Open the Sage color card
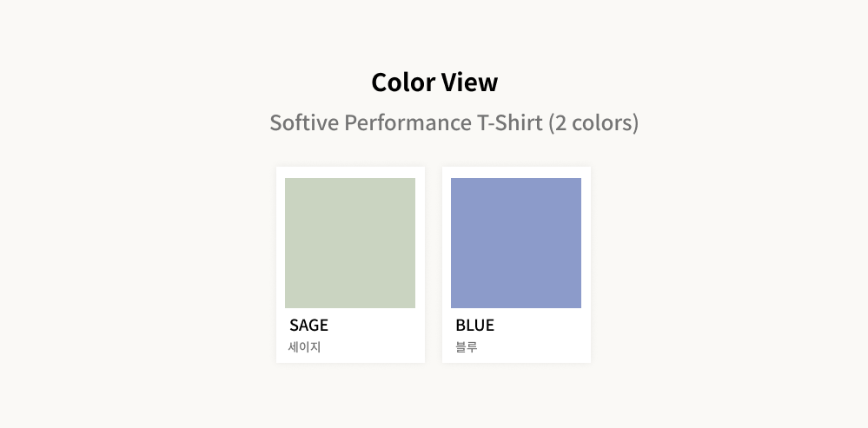This screenshot has height=428, width=868. click(x=350, y=264)
